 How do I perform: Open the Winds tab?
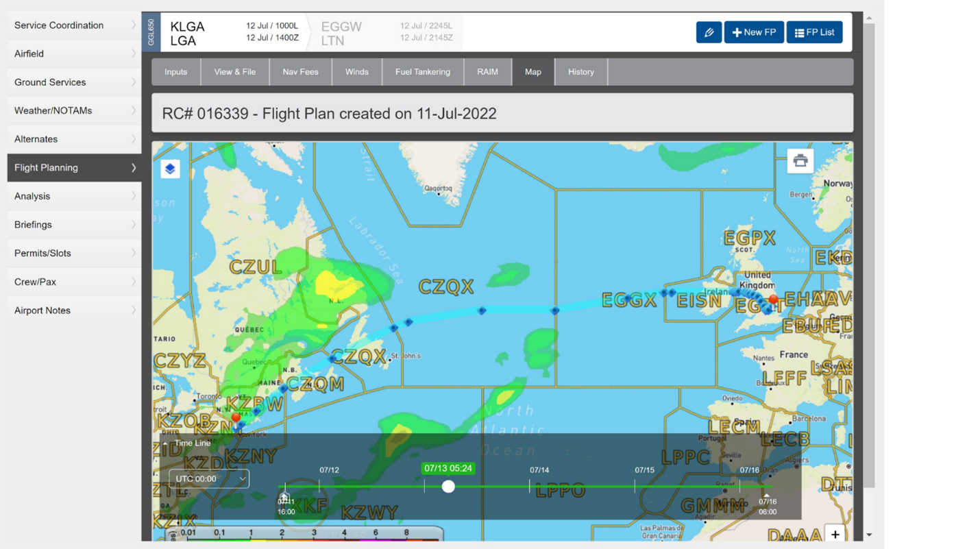click(x=357, y=72)
